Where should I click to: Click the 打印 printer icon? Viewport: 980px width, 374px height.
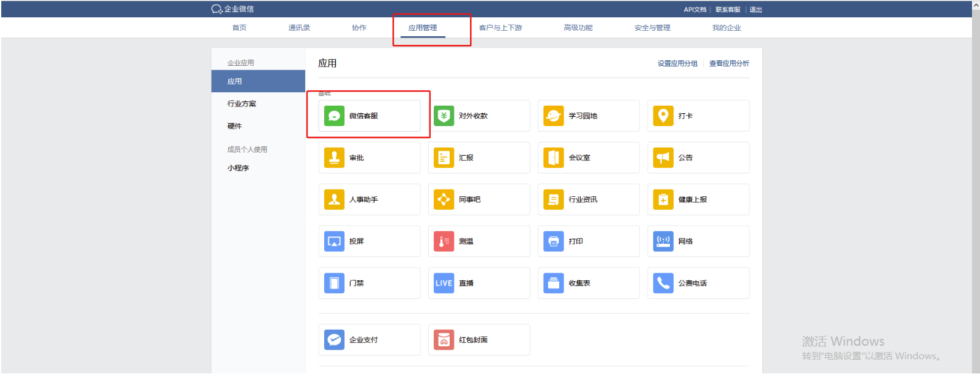click(553, 241)
